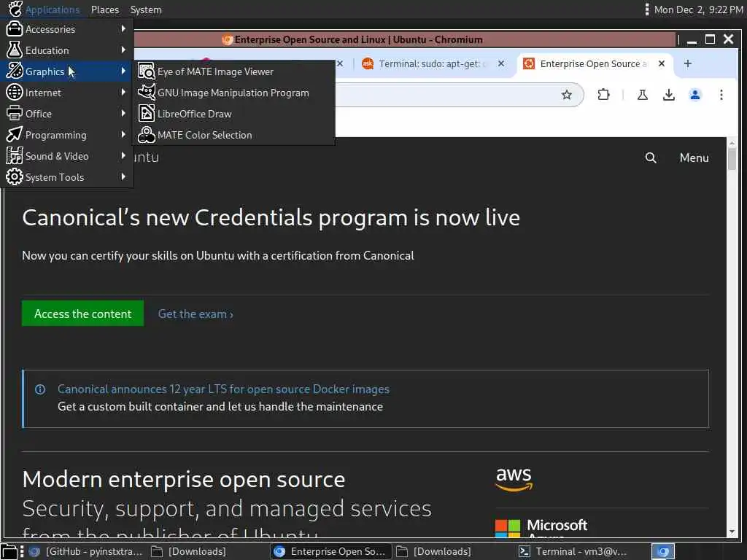Click the Microsoft Azure logo link
Viewport: 747px width, 560px height.
541,528
